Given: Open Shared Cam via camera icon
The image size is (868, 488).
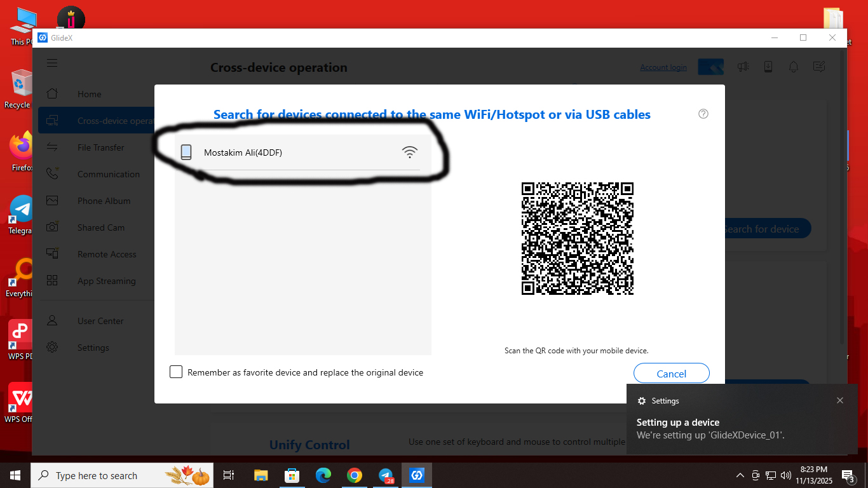Looking at the screenshot, I should [52, 227].
